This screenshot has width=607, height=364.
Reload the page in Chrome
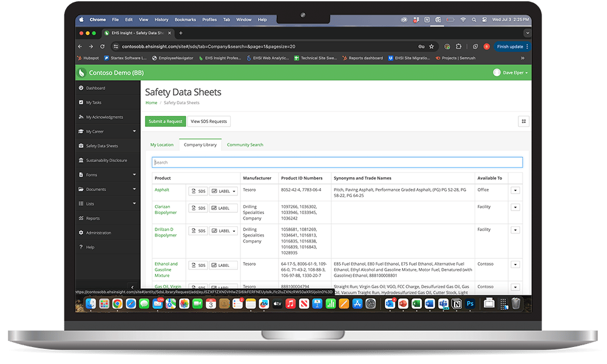point(101,46)
